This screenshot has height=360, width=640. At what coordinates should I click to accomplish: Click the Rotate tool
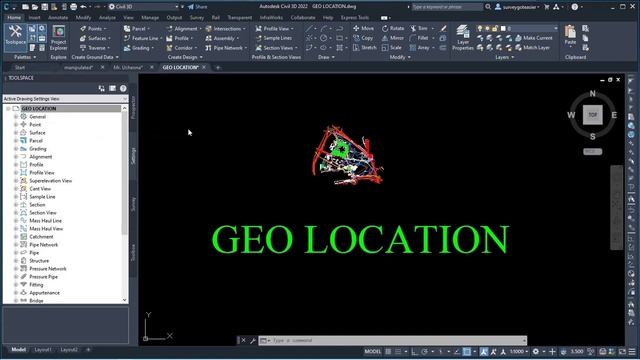pos(393,28)
